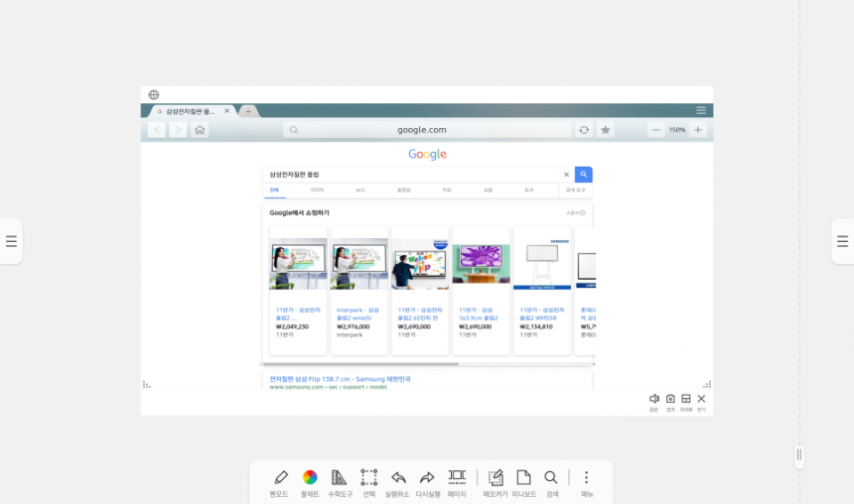Open the page navigator (페이지)
This screenshot has height=504, width=854.
(457, 483)
